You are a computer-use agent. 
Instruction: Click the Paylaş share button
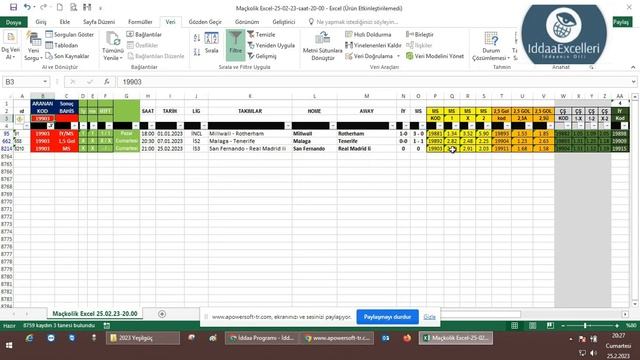(621, 22)
